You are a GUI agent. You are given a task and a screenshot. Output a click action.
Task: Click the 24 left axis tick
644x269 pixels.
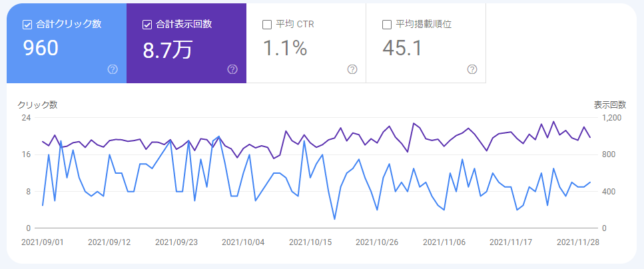pyautogui.click(x=27, y=118)
